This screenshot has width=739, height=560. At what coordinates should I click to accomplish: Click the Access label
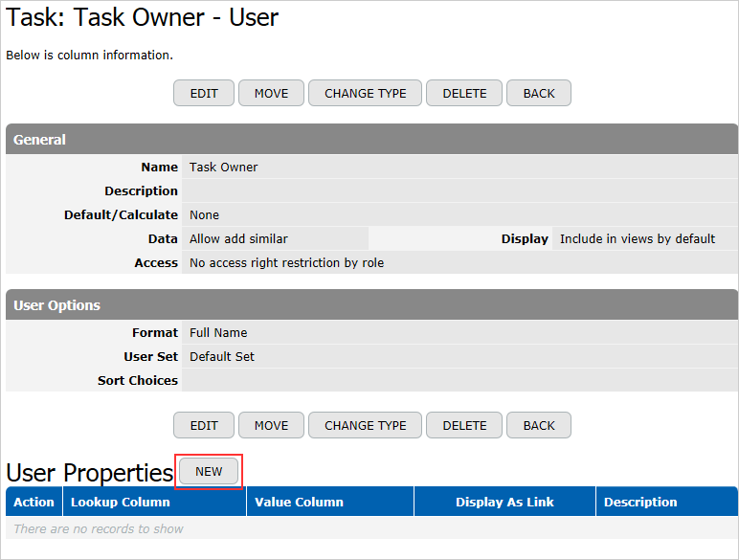156,263
